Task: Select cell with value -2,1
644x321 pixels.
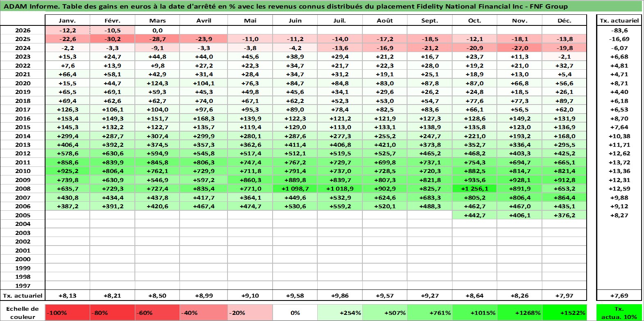Action: (564, 57)
